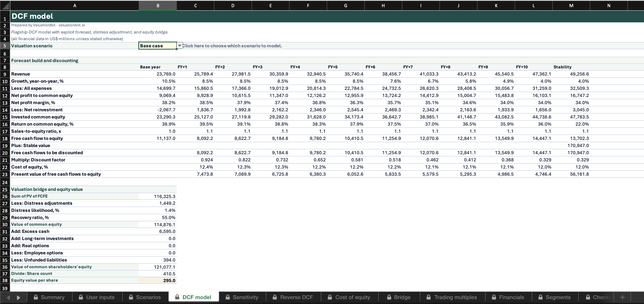The height and width of the screenshot is (304, 644).
Task: Click 'Free cash flow to equity' label
Action: [x=37, y=138]
